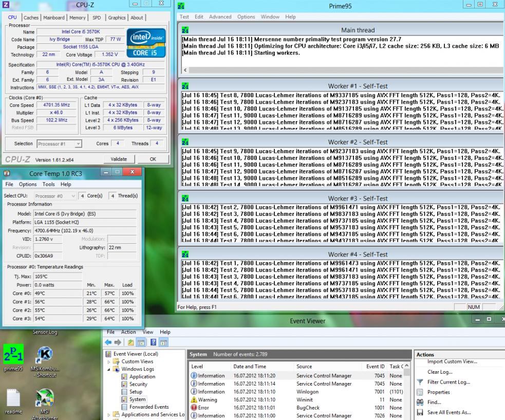Open the Processor #1 selection dropdown in CPU-Z
Image resolution: width=505 pixels, height=420 pixels.
click(78, 144)
